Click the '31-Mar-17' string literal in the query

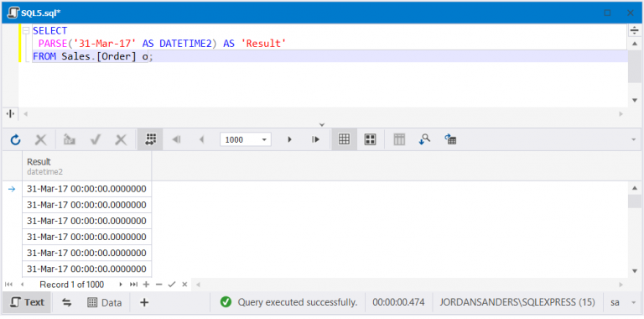click(104, 43)
